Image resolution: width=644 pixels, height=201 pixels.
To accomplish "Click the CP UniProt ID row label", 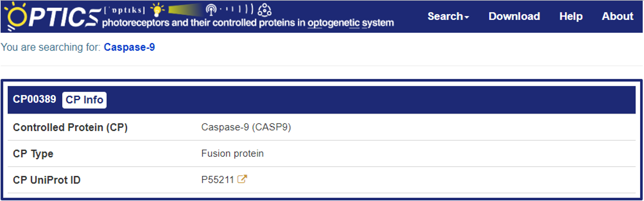I will [47, 180].
